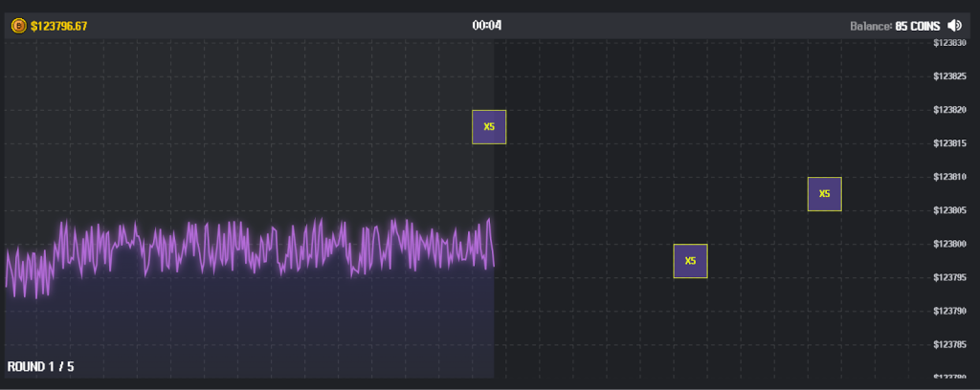
Task: Select the X5 multiplier box near $123810
Action: pos(824,194)
